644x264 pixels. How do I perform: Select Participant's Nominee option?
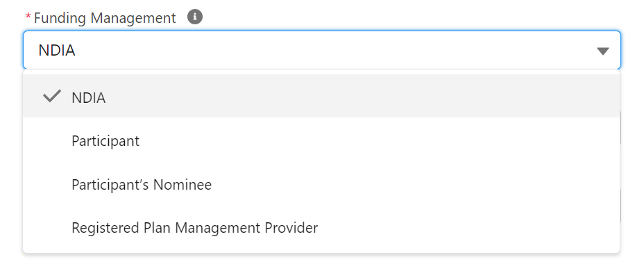click(x=321, y=184)
